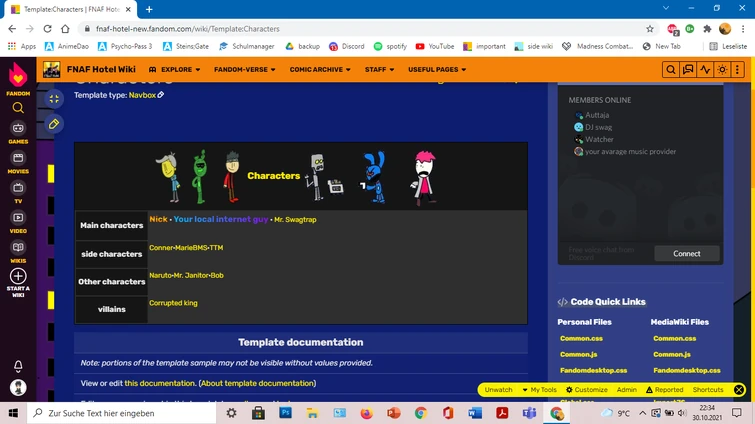Bookmark this page with the star icon
Image resolution: width=755 pixels, height=424 pixels.
(650, 29)
